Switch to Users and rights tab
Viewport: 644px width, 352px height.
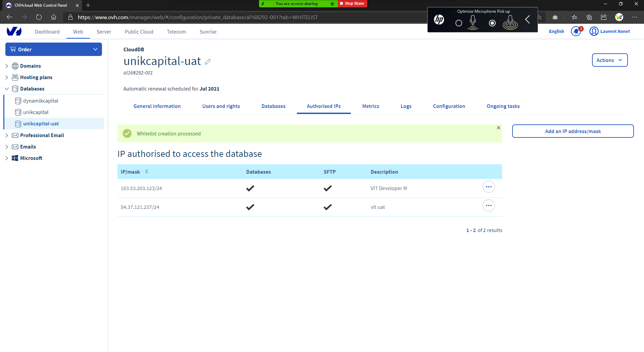pos(221,106)
